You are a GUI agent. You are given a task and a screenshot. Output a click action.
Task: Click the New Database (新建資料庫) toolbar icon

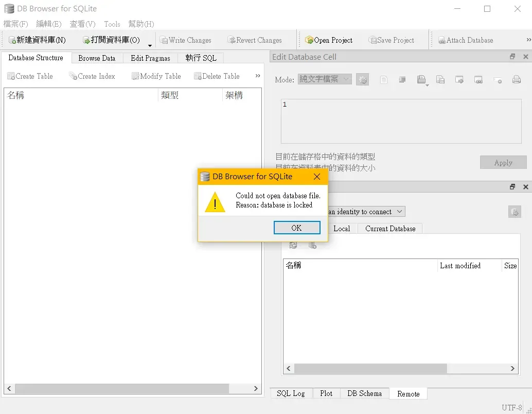click(12, 40)
